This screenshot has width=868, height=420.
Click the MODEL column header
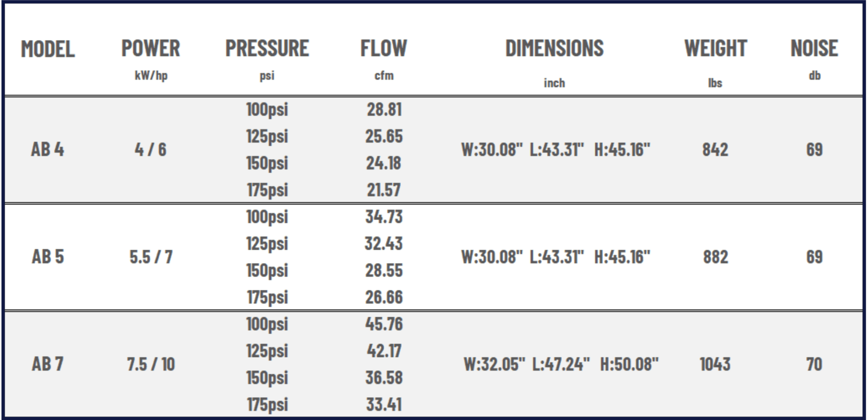click(x=48, y=49)
